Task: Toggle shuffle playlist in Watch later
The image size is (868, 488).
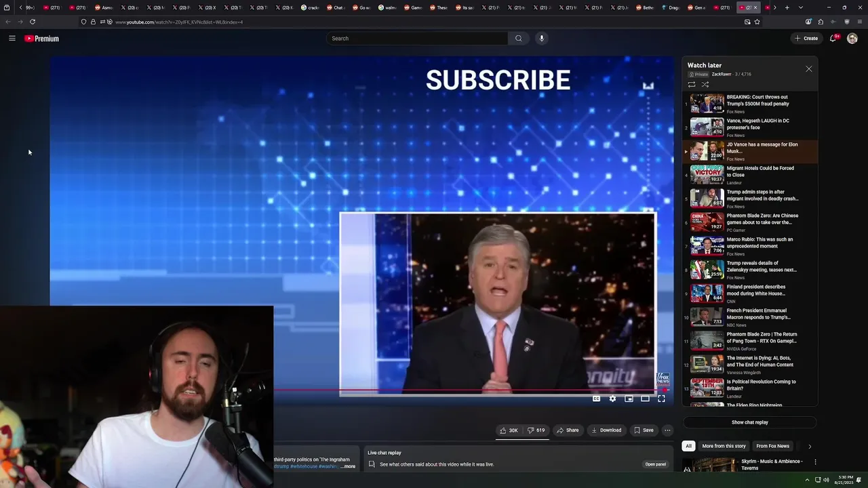Action: pyautogui.click(x=705, y=85)
